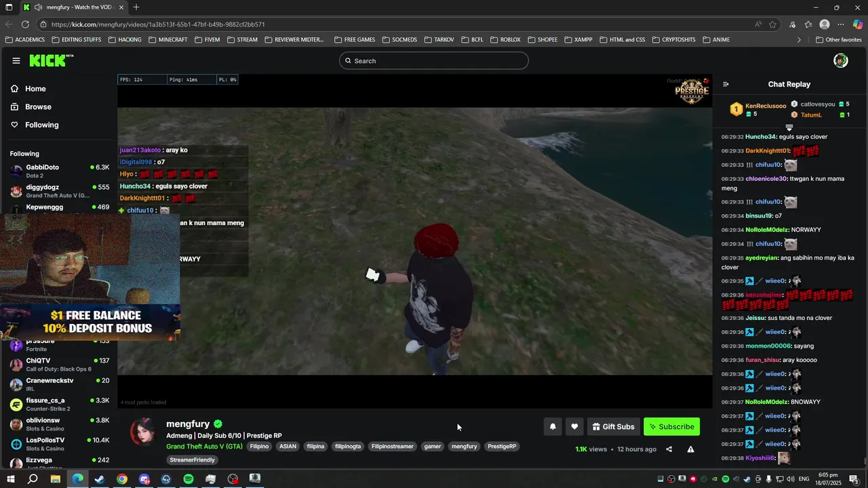Open Grand Theft Auto V (GTA) category link

[x=204, y=447]
